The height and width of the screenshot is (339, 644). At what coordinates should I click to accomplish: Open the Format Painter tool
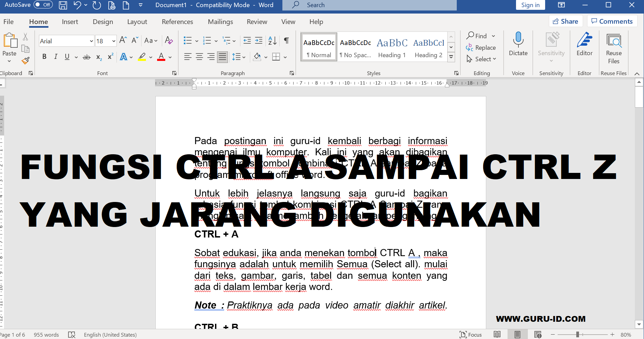point(25,61)
